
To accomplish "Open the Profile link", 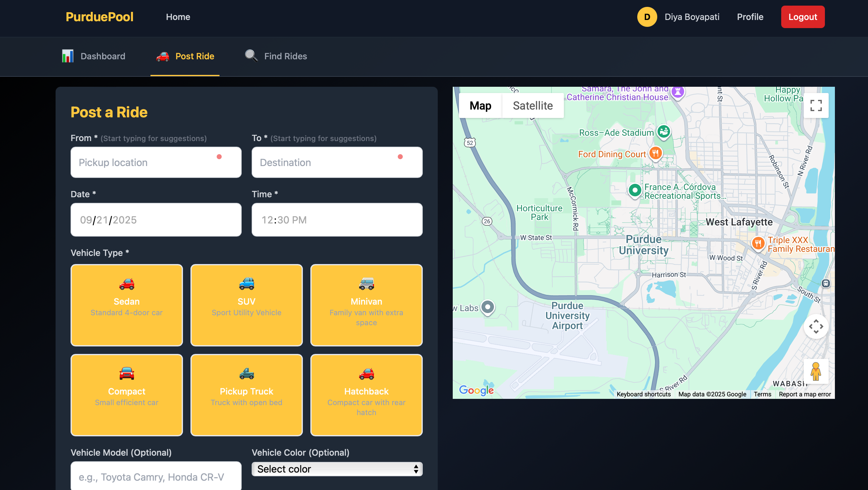I will [750, 17].
